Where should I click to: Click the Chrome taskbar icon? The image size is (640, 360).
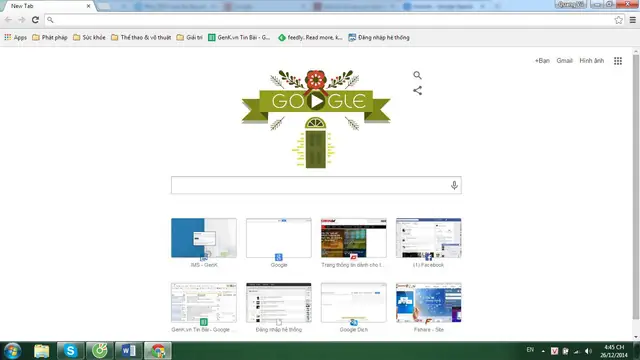tap(158, 351)
